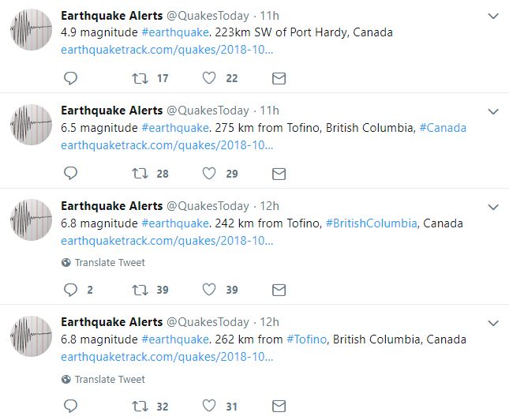509x420 pixels.
Task: Open the #Tofino hashtag link
Action: point(306,339)
